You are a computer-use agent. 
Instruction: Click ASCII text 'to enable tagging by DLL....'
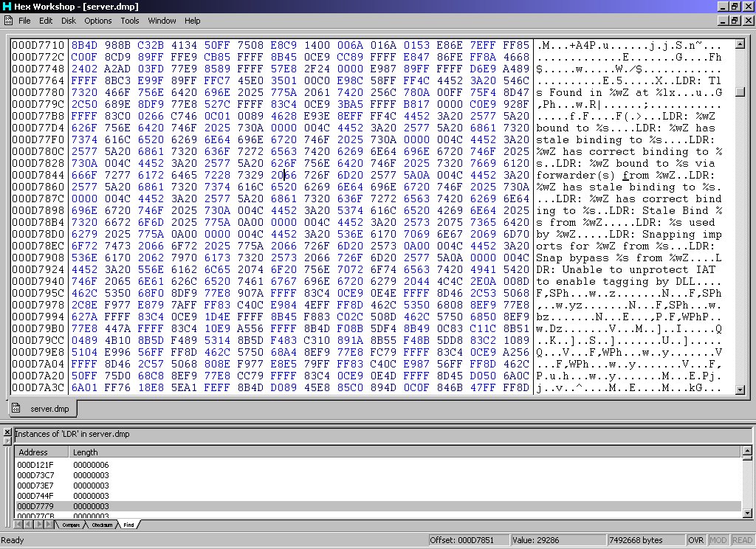click(629, 281)
